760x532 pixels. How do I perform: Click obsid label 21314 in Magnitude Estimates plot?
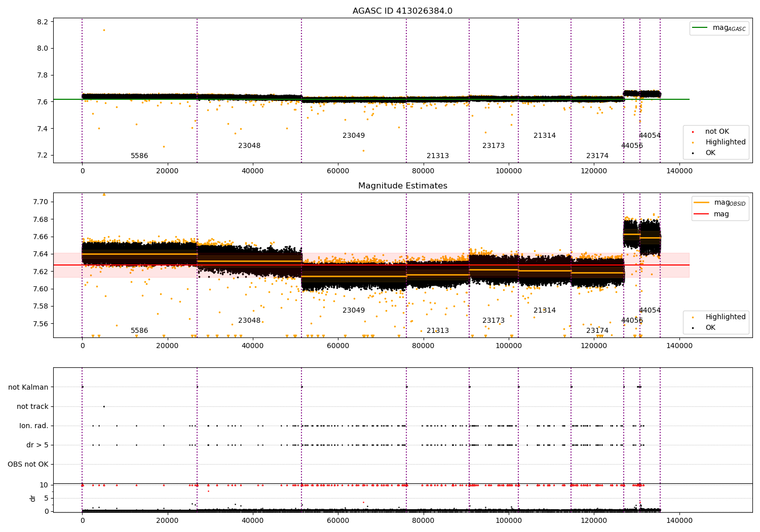point(545,311)
